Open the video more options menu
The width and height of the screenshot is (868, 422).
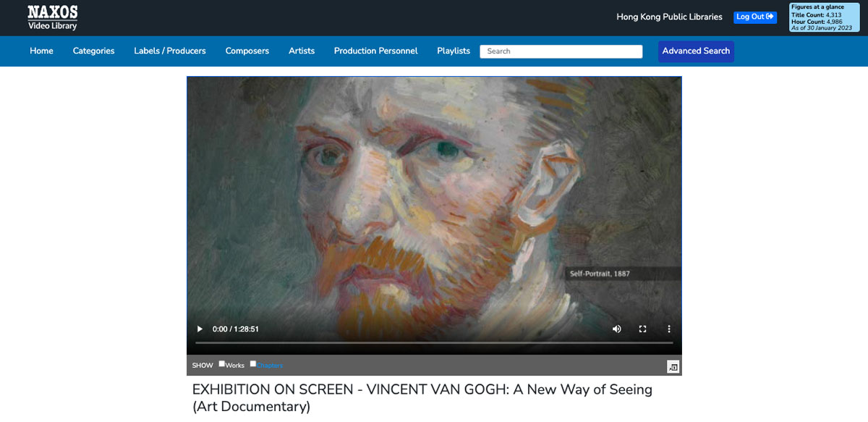669,329
